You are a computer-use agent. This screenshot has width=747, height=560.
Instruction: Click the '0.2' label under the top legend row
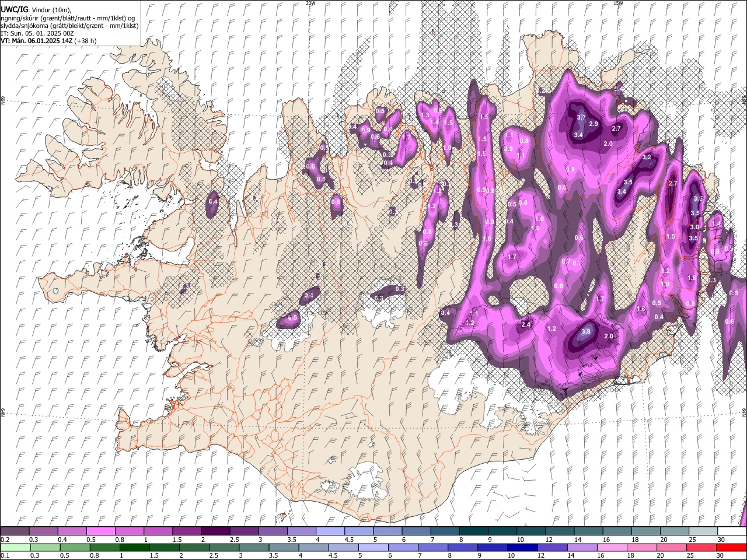click(x=4, y=540)
